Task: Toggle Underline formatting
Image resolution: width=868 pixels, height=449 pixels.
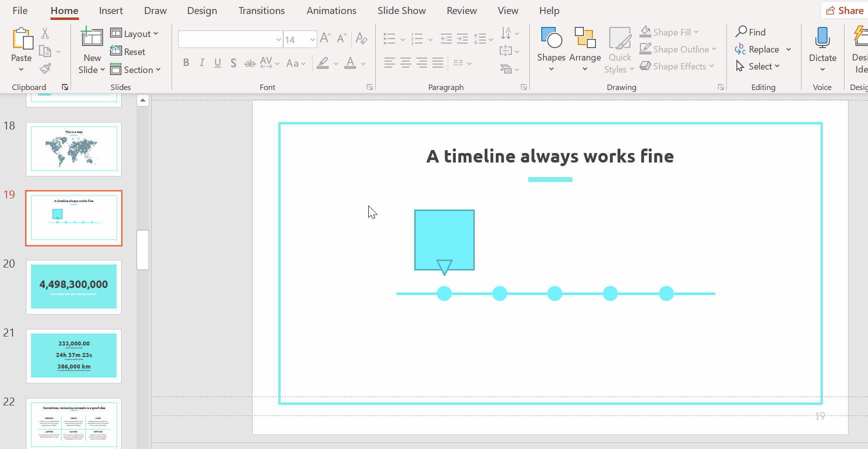Action: click(218, 63)
